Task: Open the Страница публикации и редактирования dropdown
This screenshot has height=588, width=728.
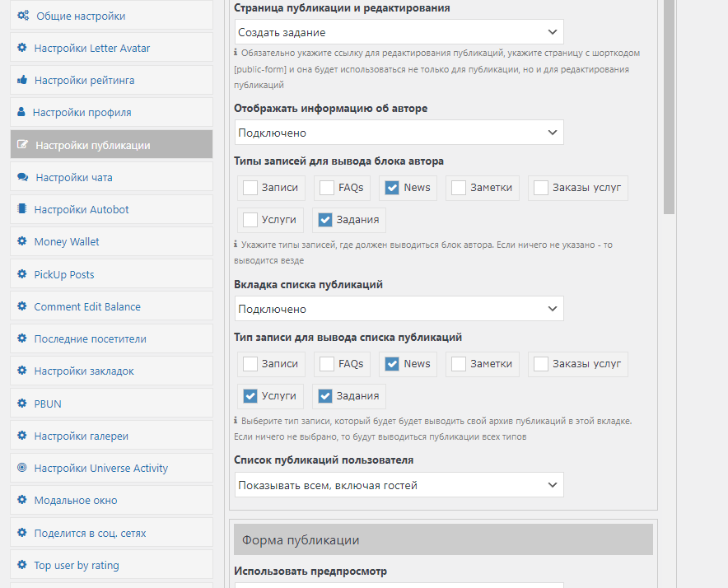Action: click(x=399, y=32)
